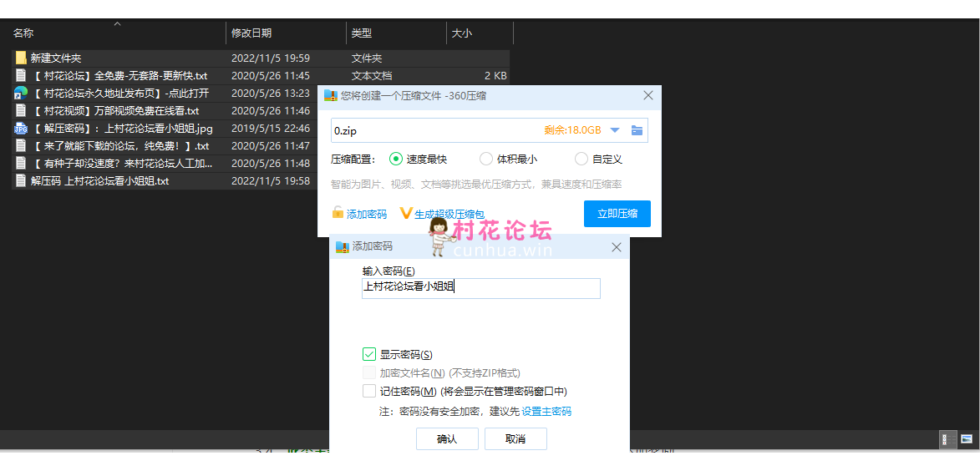Click the 新建文件夹 folder icon
This screenshot has width=980, height=471.
click(21, 58)
